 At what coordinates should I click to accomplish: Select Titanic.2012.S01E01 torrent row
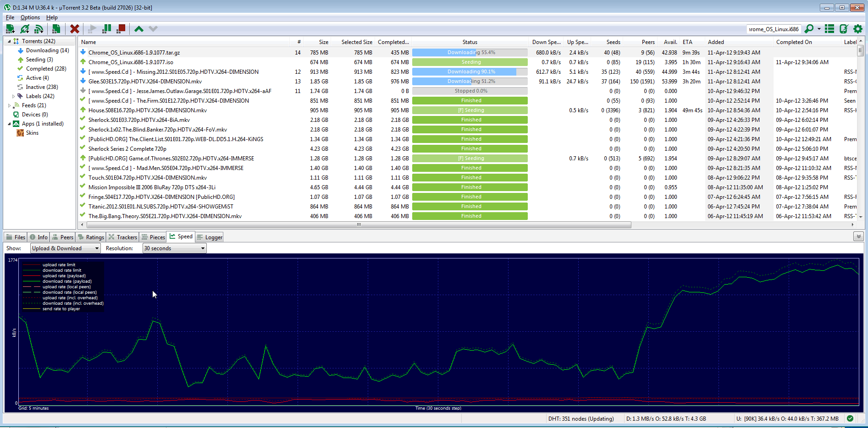click(x=468, y=206)
